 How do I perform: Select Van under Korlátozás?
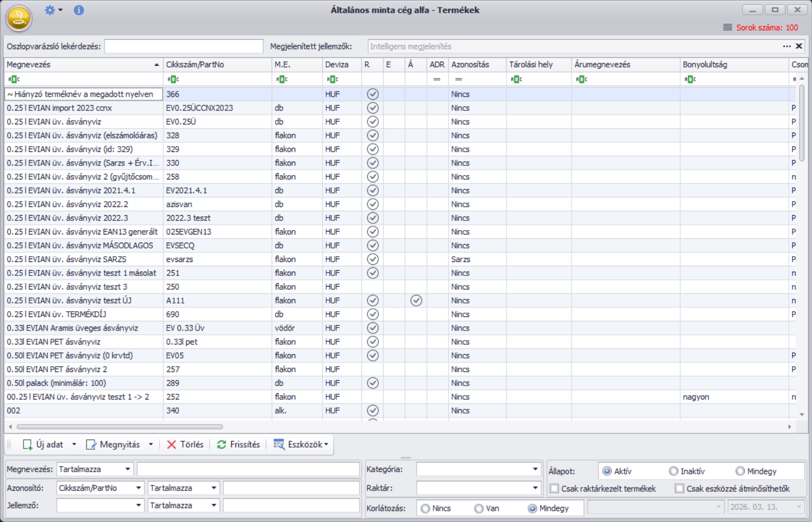pyautogui.click(x=479, y=508)
